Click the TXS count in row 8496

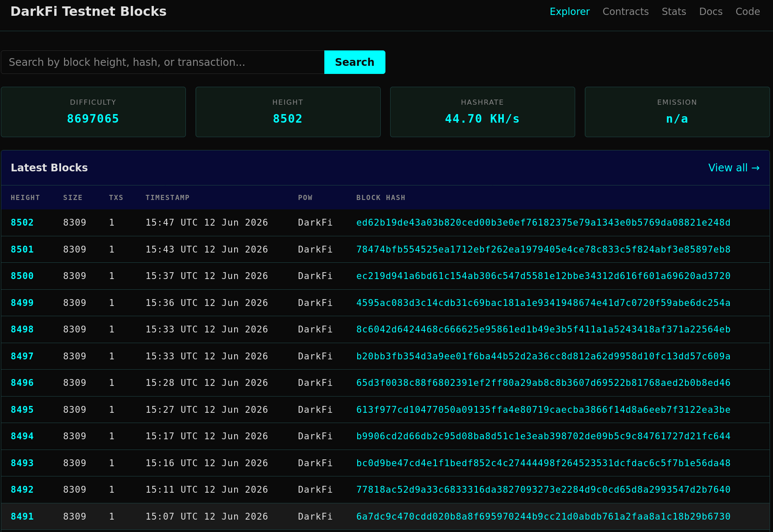(112, 383)
